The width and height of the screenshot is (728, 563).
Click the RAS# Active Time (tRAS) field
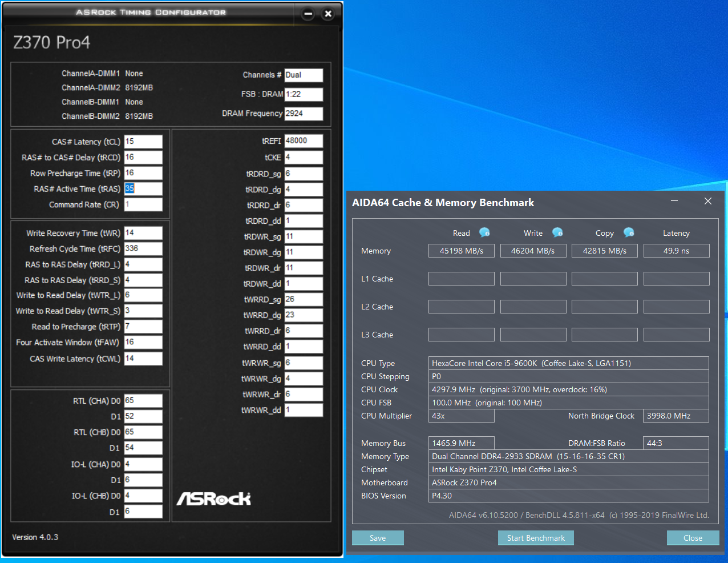(x=143, y=189)
